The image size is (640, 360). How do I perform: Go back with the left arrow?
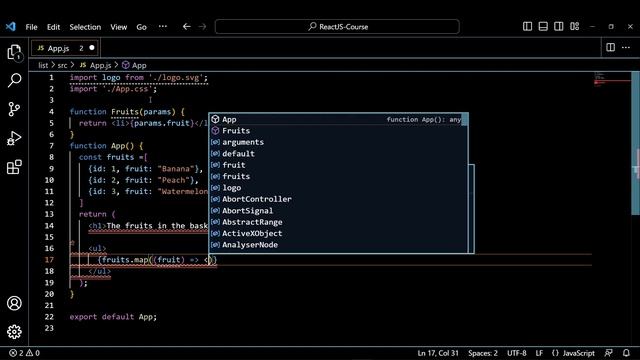pyautogui.click(x=187, y=27)
